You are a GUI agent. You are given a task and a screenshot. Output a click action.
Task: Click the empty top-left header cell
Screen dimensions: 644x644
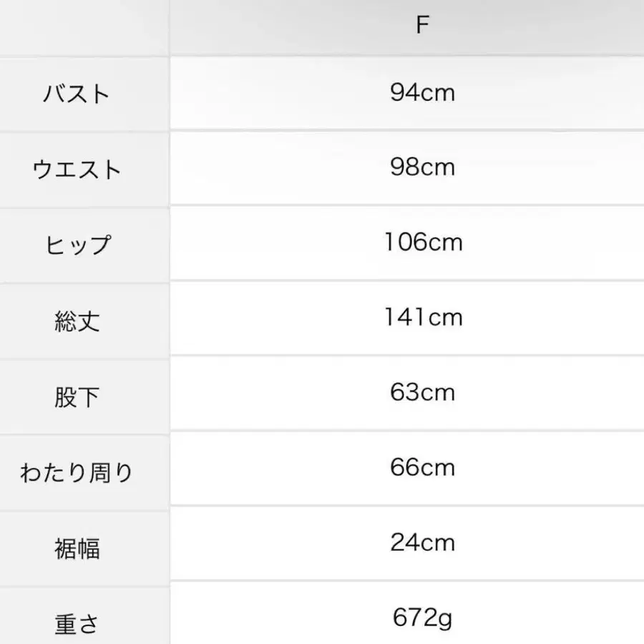84,27
